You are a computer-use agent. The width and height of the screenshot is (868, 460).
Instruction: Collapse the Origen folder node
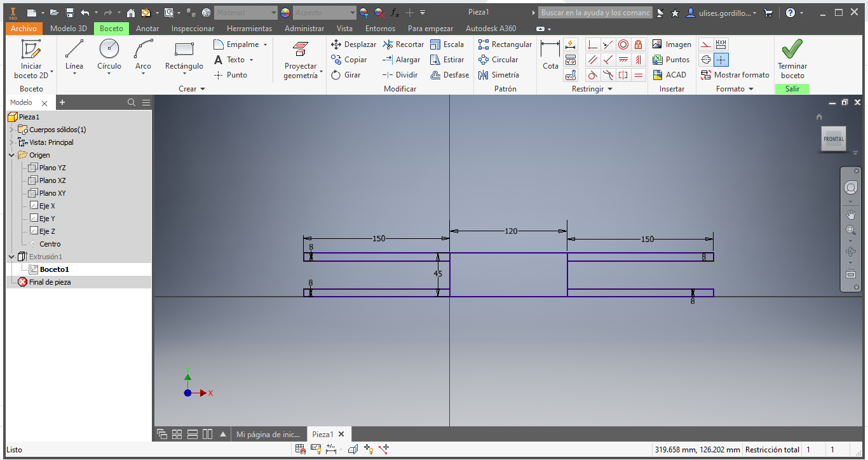pyautogui.click(x=11, y=155)
